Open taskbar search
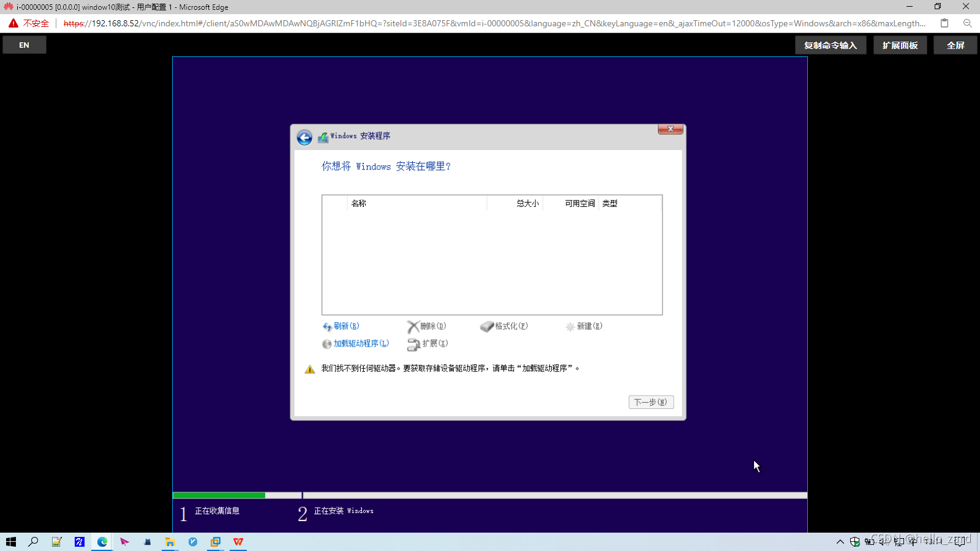 point(34,542)
